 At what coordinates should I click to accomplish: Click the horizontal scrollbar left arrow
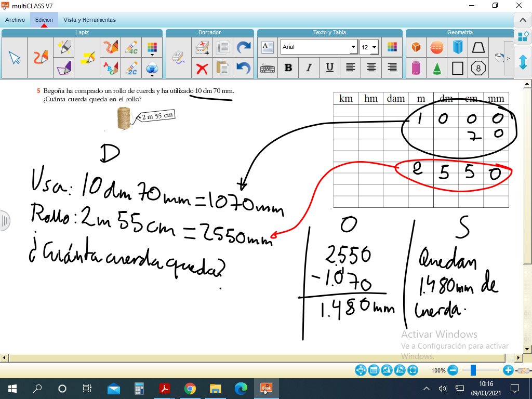click(x=4, y=357)
